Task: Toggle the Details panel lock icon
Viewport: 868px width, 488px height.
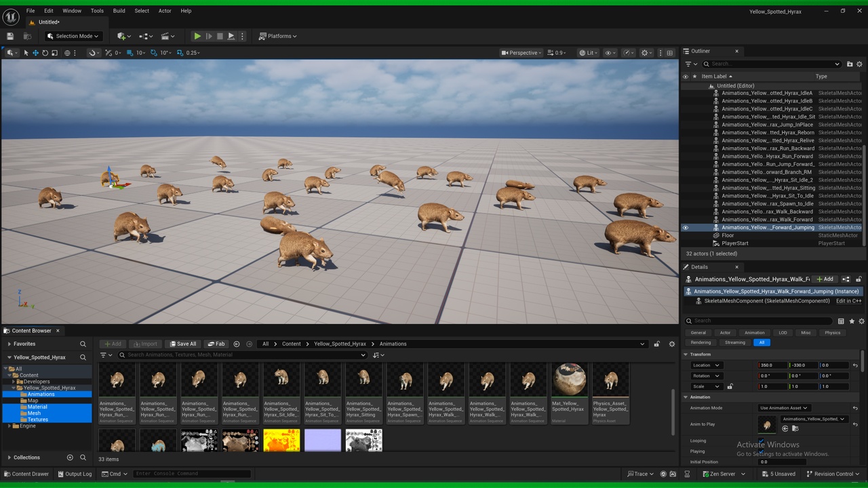Action: pos(859,279)
